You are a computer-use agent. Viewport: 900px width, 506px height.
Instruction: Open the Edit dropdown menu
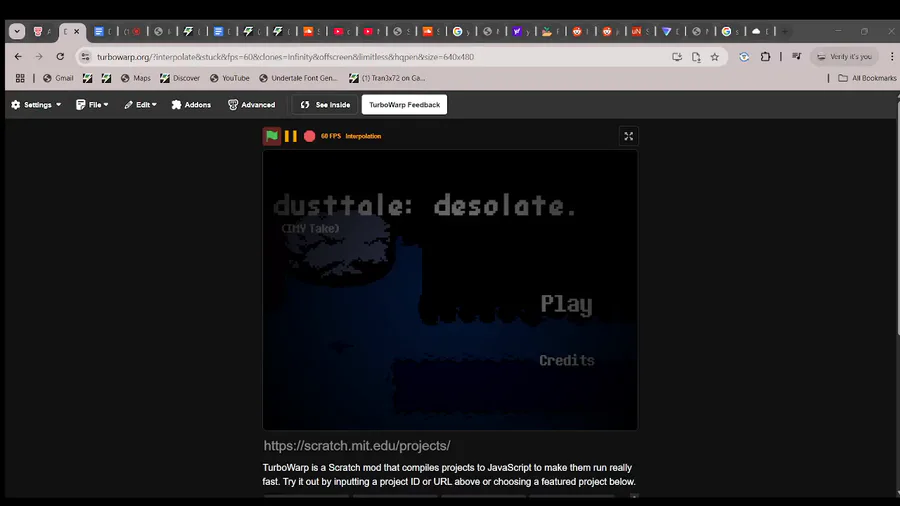coord(141,104)
